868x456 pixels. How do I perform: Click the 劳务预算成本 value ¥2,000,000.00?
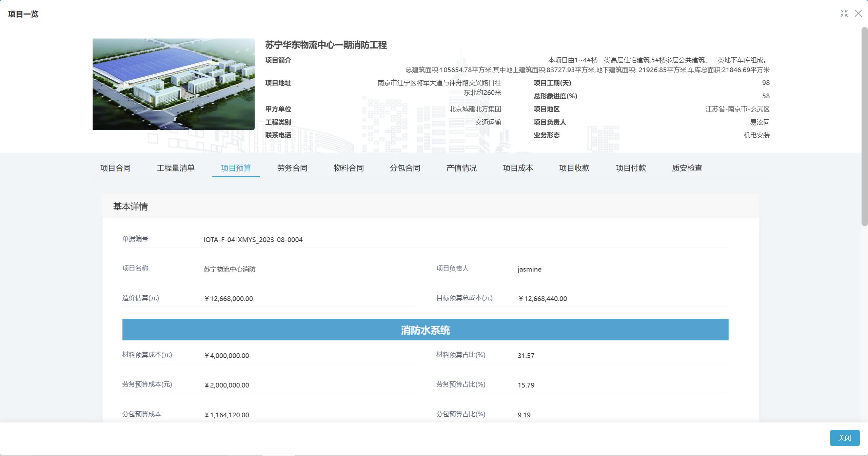coord(227,385)
